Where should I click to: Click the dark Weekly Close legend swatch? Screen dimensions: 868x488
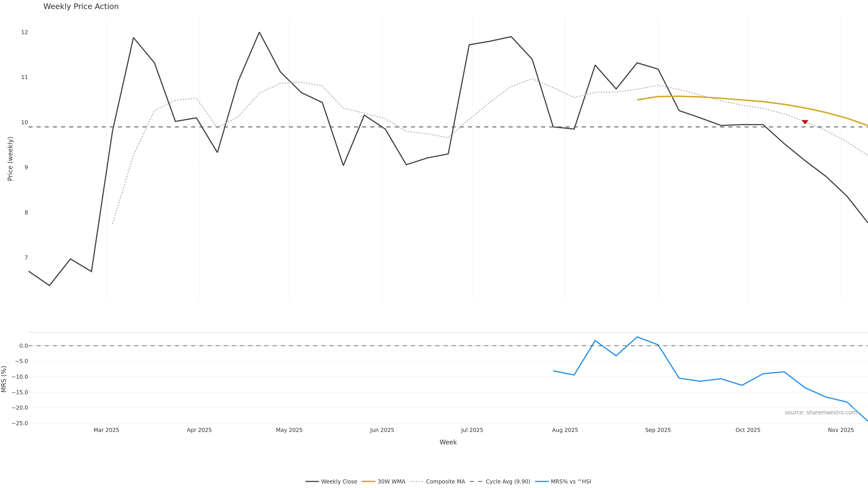tap(312, 482)
